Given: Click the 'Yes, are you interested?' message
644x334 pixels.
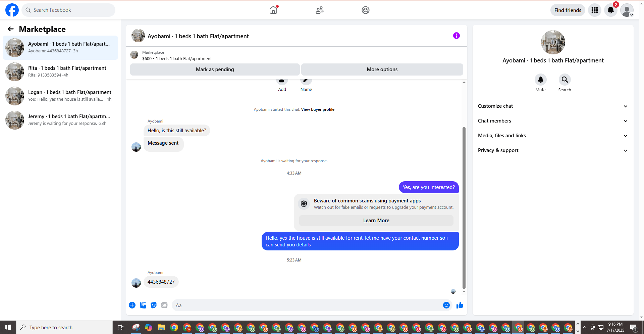Looking at the screenshot, I should coord(429,187).
